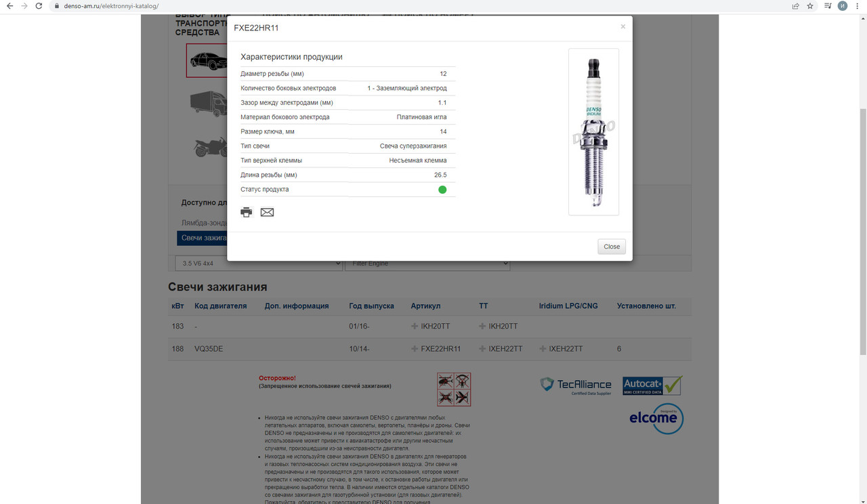
Task: Click the FXE22HR11 dialog title
Action: [256, 28]
